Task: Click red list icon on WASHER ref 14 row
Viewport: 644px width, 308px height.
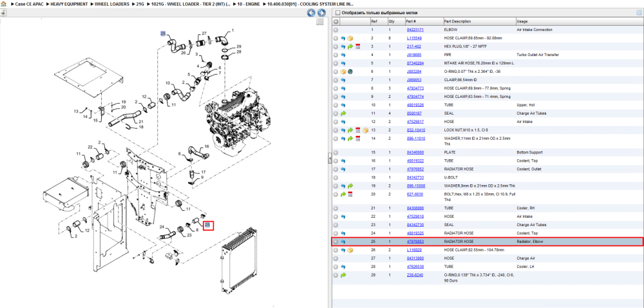Action: tap(357, 139)
